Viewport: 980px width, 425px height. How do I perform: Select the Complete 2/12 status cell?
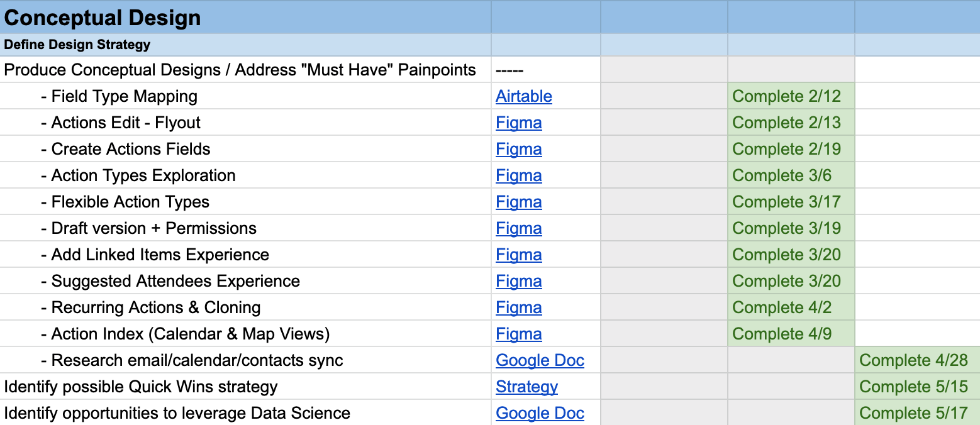point(790,96)
